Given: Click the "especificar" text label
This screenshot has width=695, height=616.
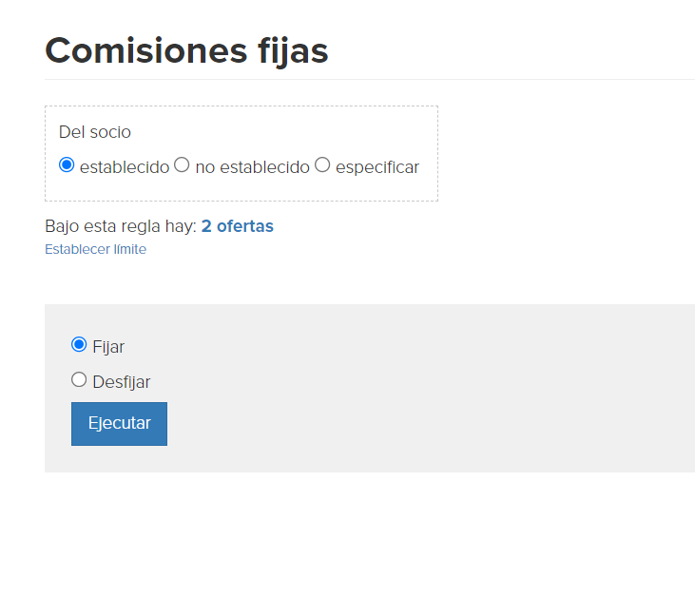Looking at the screenshot, I should tap(377, 167).
